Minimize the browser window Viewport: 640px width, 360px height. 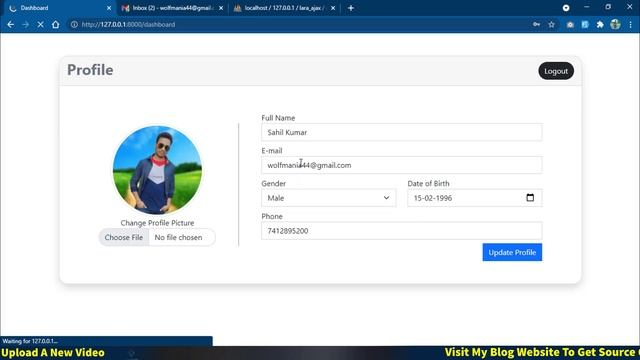coord(587,7)
